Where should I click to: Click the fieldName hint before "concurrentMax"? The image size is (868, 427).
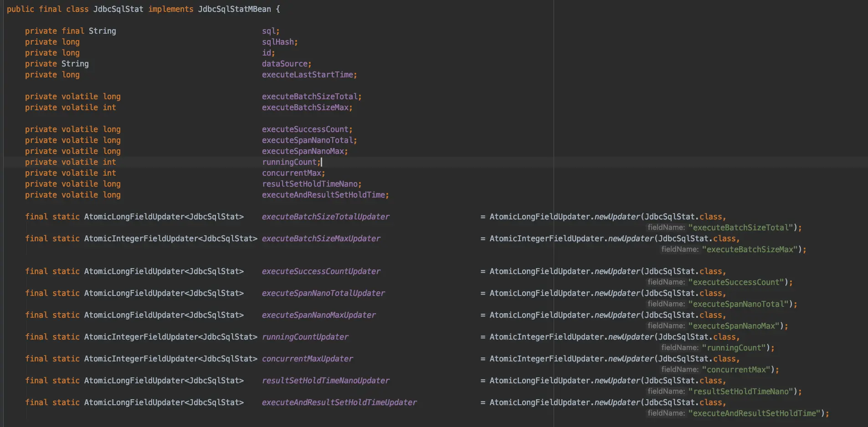[x=680, y=370]
